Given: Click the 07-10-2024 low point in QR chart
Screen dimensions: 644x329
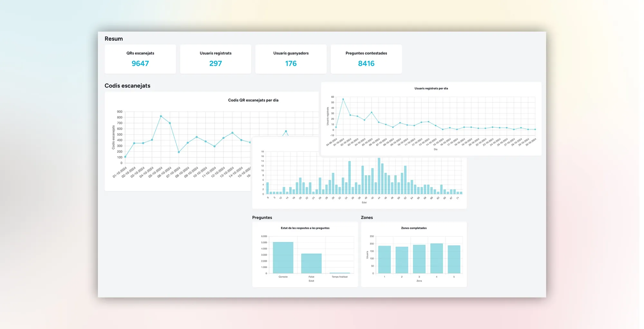Looking at the screenshot, I should (179, 152).
